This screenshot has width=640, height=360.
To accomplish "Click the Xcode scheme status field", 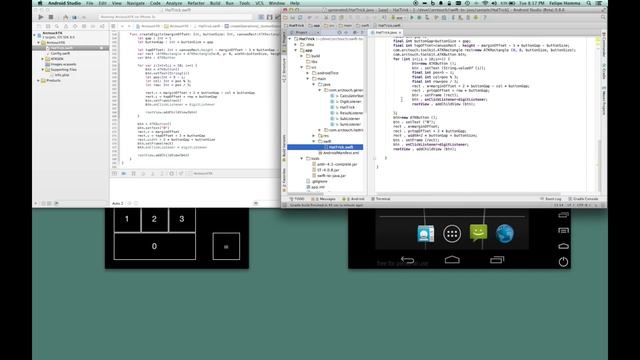I will (176, 17).
